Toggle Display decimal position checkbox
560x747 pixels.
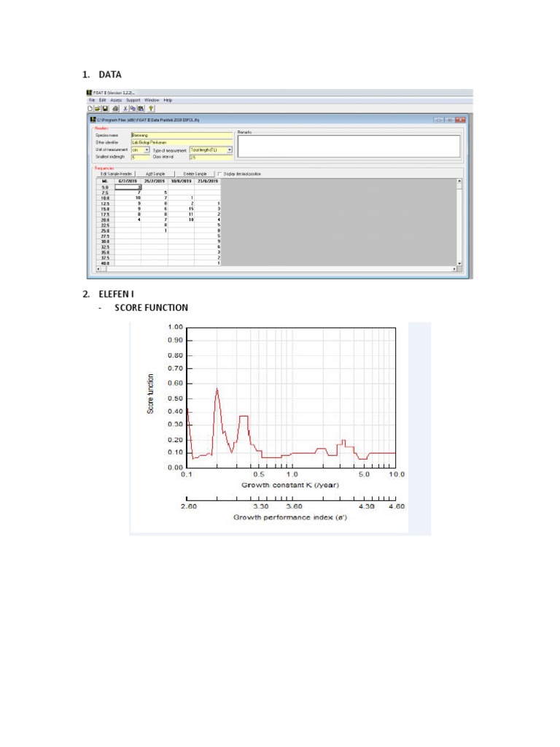tap(219, 174)
